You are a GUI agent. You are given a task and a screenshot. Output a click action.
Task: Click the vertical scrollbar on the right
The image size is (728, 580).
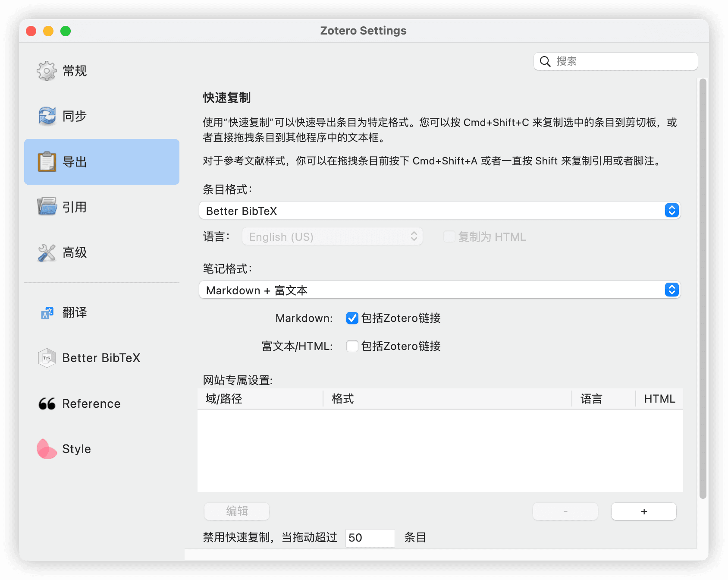click(703, 288)
